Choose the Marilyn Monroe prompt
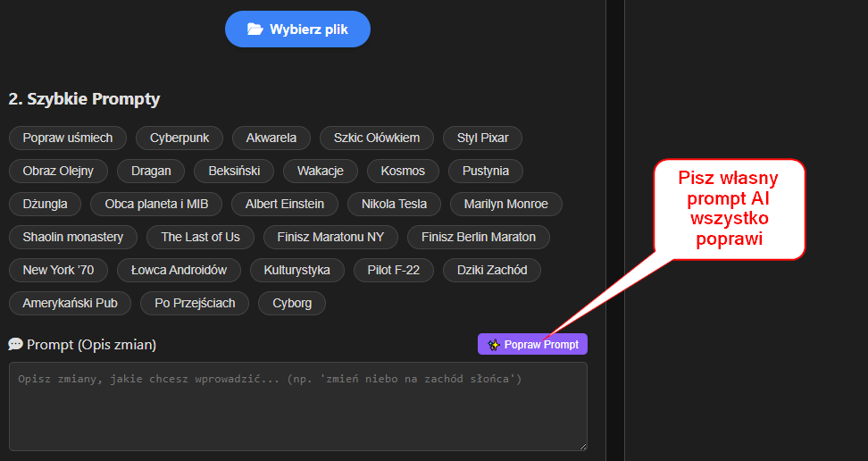 coord(505,204)
